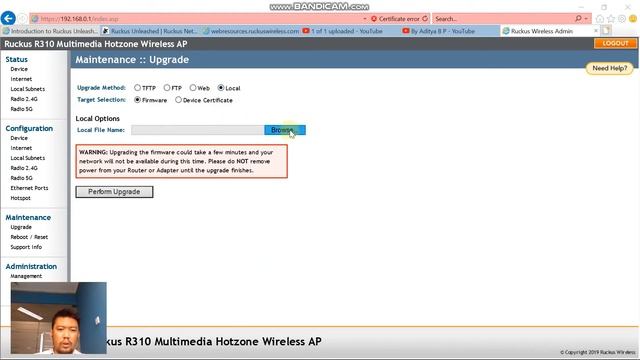The width and height of the screenshot is (640, 360).
Task: Open a new tab with blank tab button
Action: click(606, 31)
